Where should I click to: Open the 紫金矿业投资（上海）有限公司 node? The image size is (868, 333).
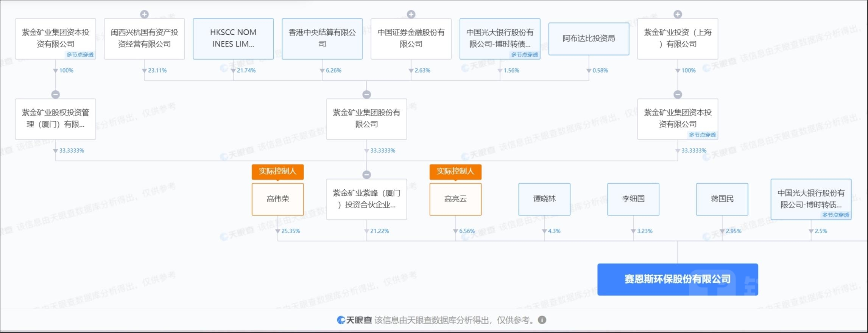pyautogui.click(x=678, y=39)
